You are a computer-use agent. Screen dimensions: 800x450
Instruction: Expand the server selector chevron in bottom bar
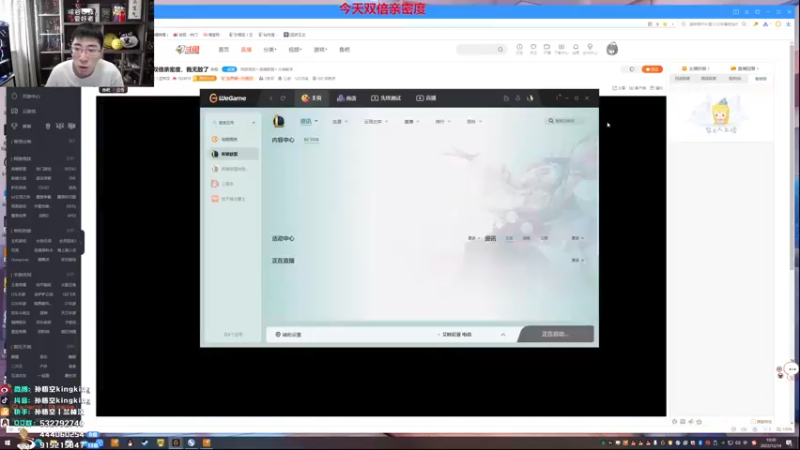tap(503, 335)
